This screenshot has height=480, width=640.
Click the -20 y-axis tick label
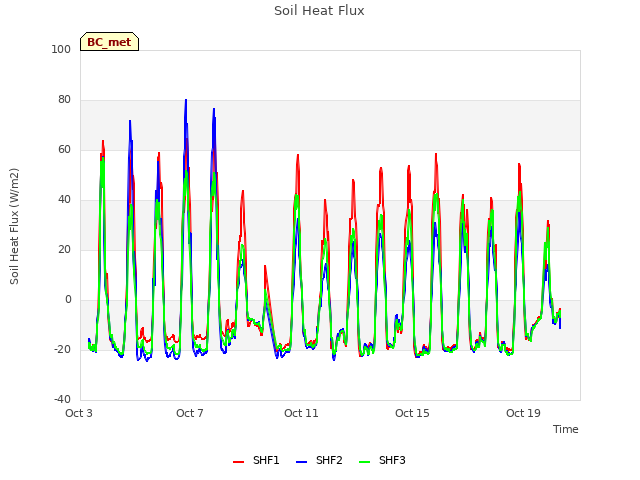click(62, 349)
